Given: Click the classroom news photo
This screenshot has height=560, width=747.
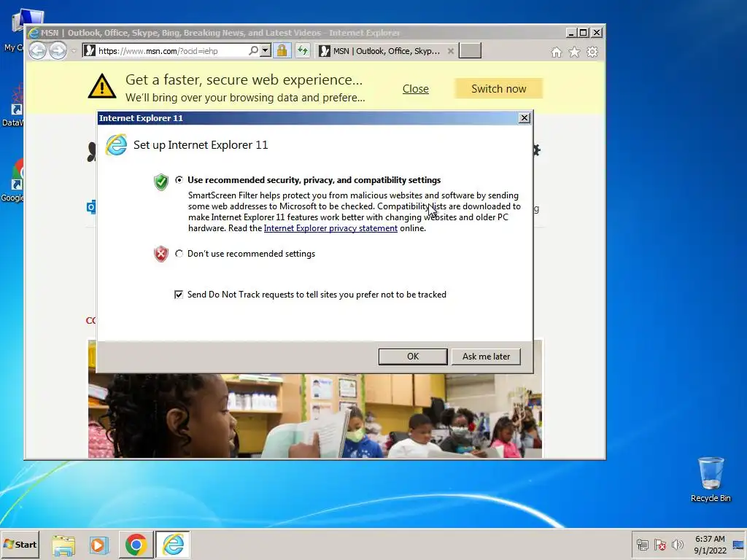Looking at the screenshot, I should click(315, 415).
